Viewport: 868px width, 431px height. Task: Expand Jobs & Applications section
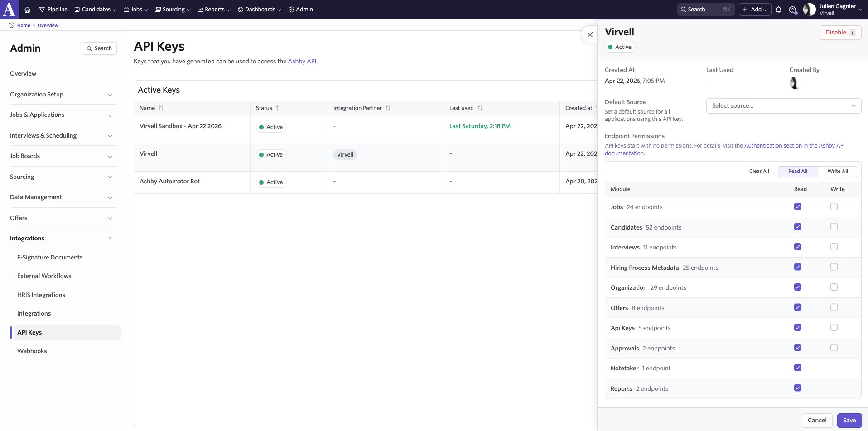coord(63,115)
